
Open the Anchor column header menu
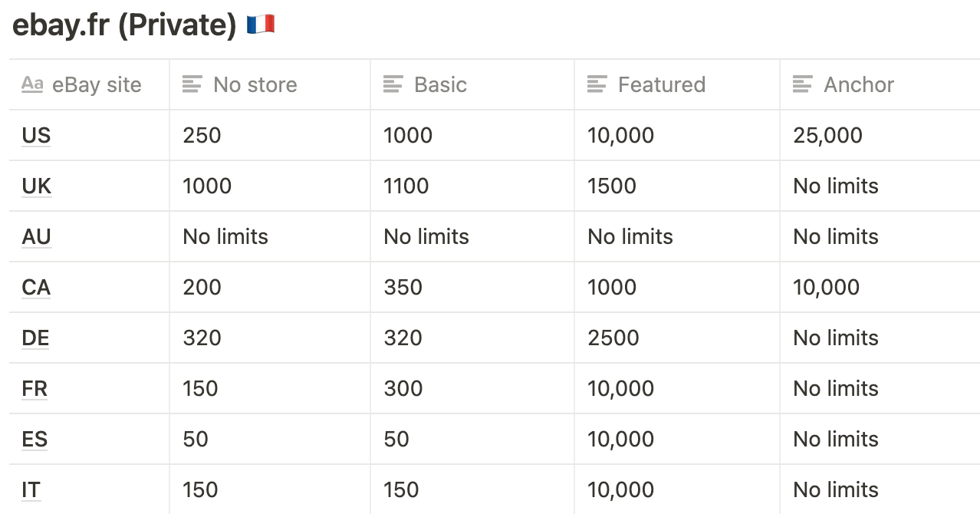(x=880, y=84)
